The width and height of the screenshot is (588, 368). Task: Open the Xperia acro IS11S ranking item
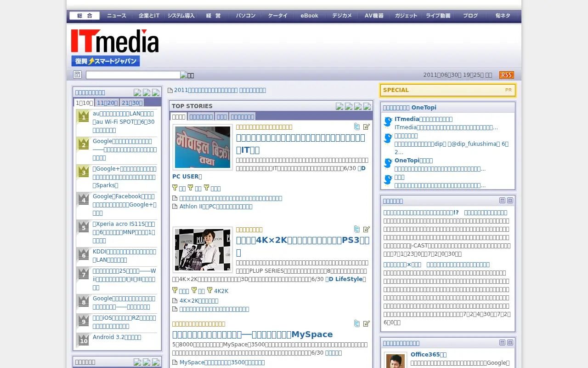coord(124,232)
